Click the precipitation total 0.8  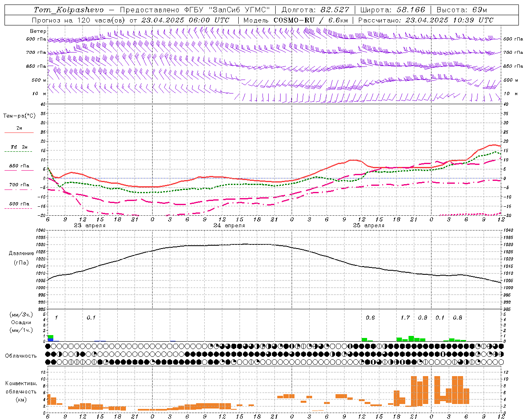click(458, 318)
